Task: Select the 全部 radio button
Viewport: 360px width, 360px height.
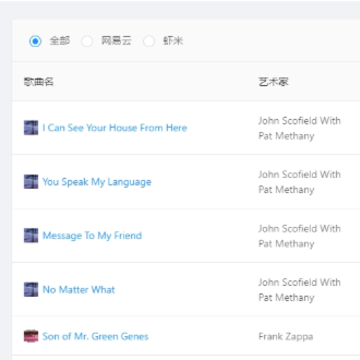Action: (x=35, y=41)
